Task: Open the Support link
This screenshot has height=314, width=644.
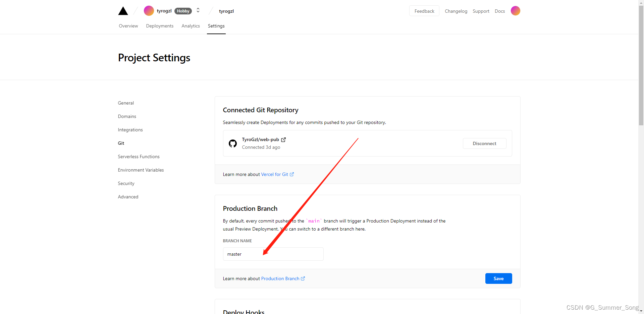Action: (x=481, y=11)
